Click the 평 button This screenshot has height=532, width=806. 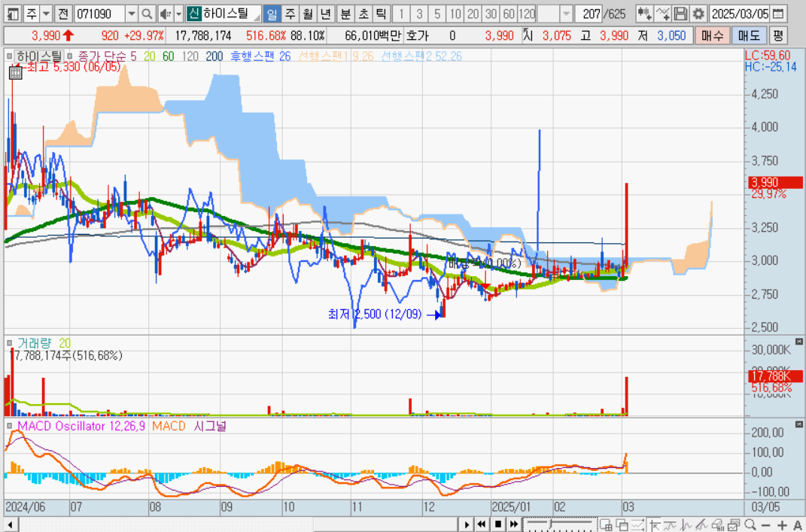[x=778, y=35]
